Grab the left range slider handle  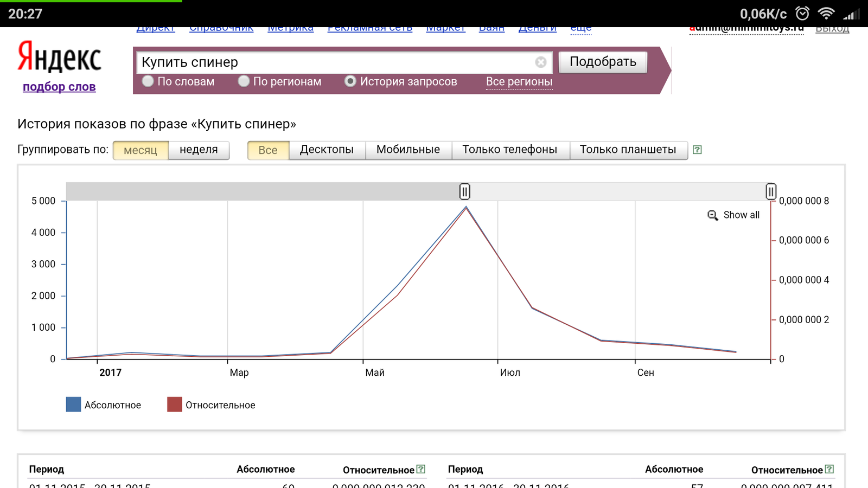point(464,191)
